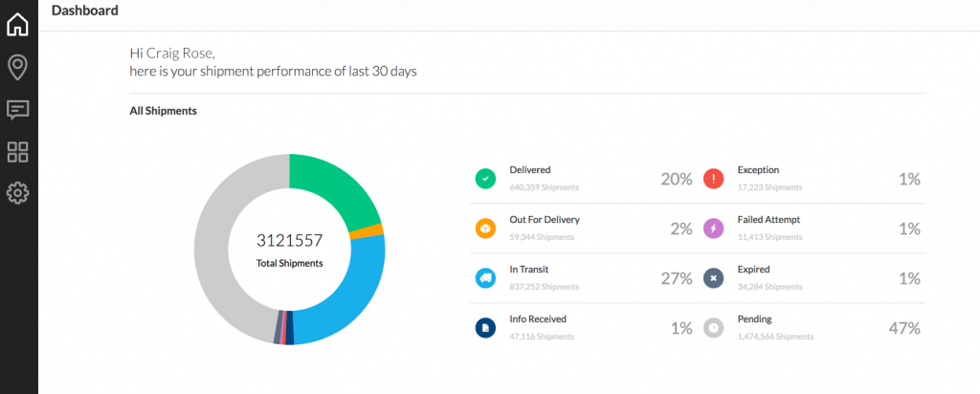Click the 3121557 total shipments number
Screen dimensions: 980x394
pyautogui.click(x=289, y=240)
